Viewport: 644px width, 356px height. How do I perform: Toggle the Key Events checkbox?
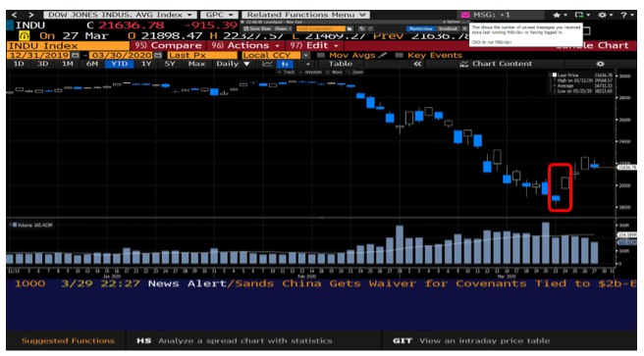pyautogui.click(x=399, y=55)
